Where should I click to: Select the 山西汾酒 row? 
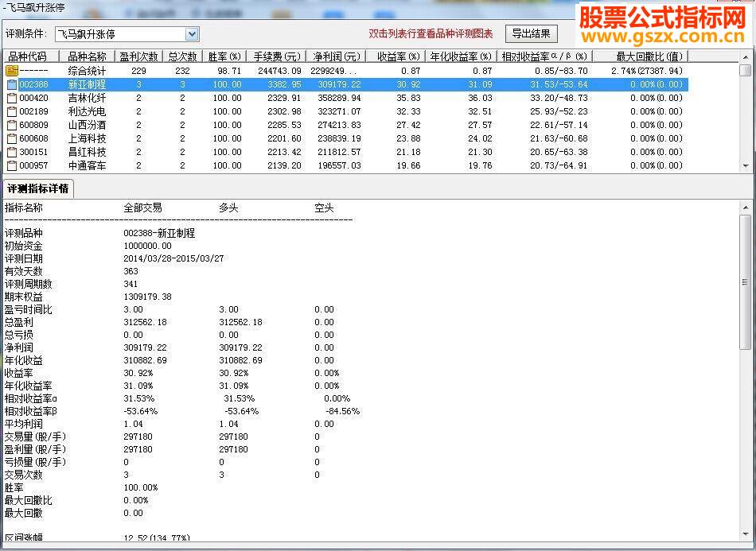tap(346, 126)
